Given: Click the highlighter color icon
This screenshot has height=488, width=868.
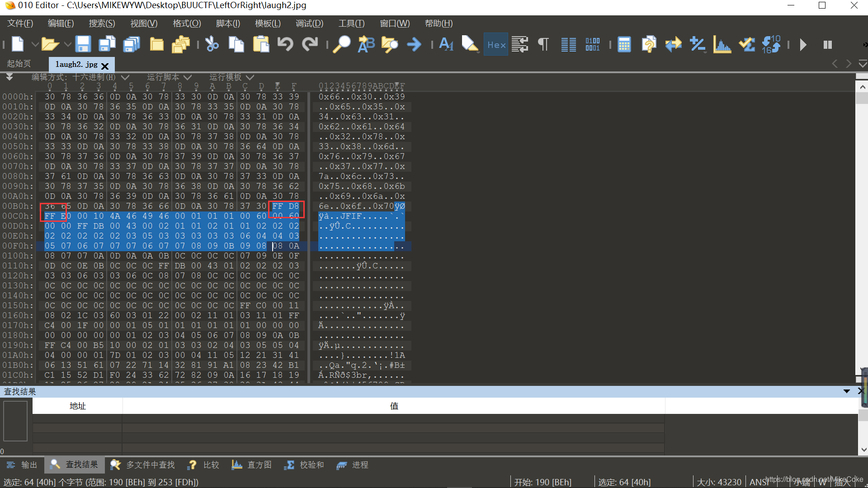Looking at the screenshot, I should click(x=470, y=44).
